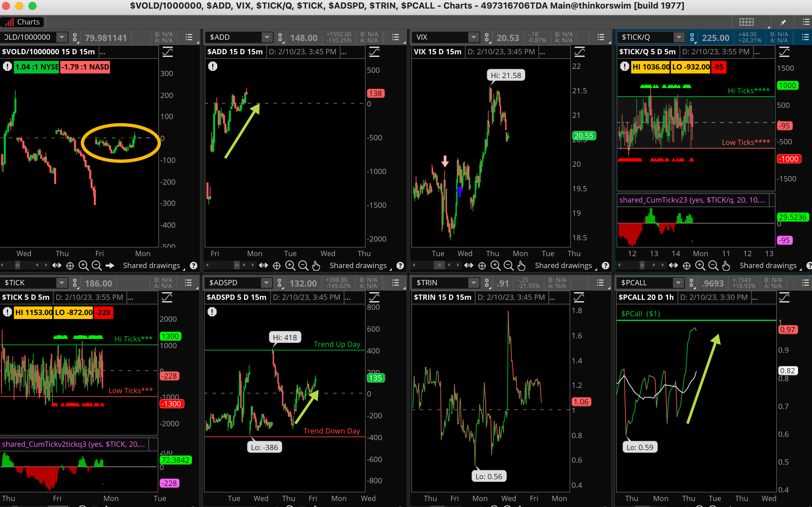Image resolution: width=812 pixels, height=507 pixels.
Task: Open $ADD symbol dropdown arrow
Action: pos(267,37)
